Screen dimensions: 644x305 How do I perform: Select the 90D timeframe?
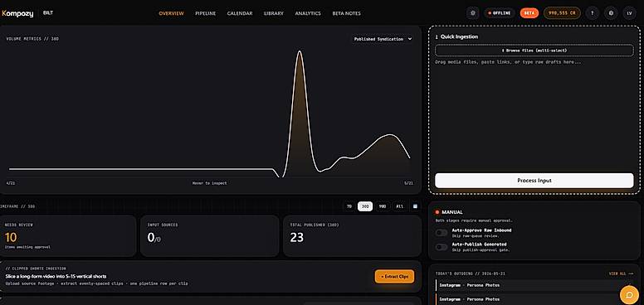click(383, 206)
